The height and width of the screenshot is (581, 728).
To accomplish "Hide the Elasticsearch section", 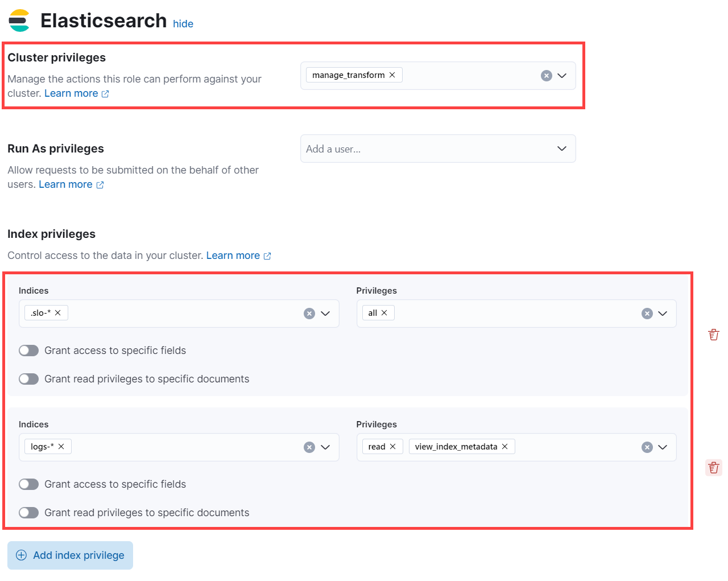I will point(183,24).
